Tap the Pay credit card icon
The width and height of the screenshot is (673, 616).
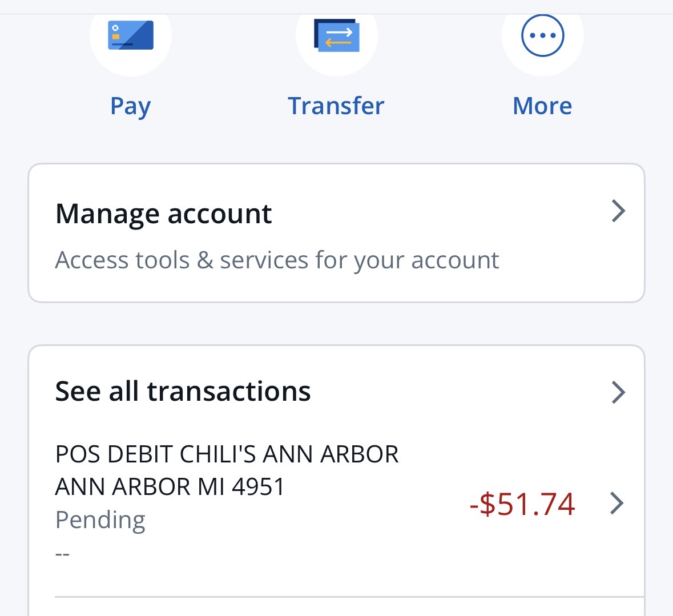[x=131, y=35]
